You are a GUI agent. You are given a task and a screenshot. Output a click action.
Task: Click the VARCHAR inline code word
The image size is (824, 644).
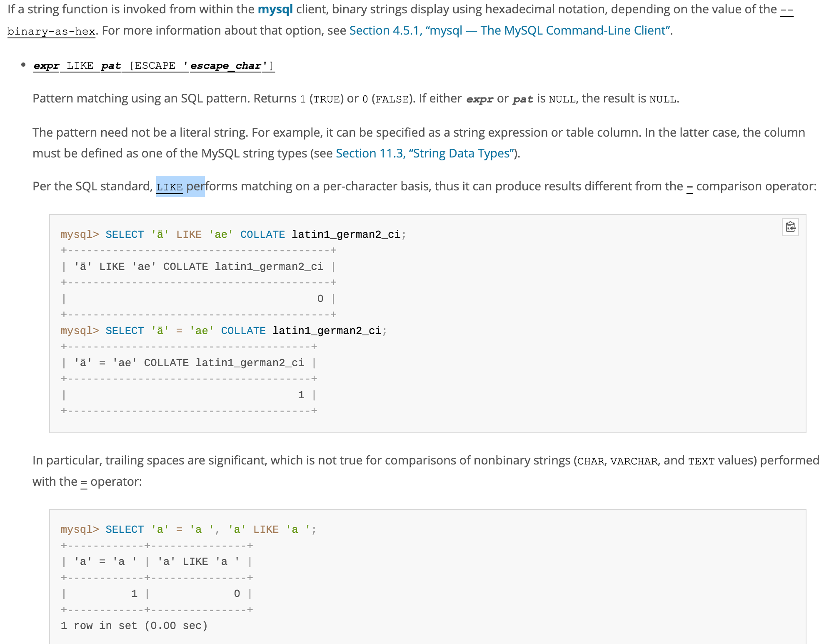(x=634, y=461)
